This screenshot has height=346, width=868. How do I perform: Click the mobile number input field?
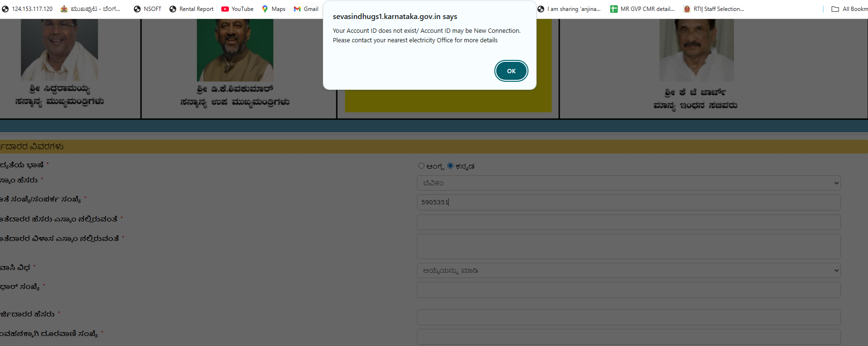[629, 337]
